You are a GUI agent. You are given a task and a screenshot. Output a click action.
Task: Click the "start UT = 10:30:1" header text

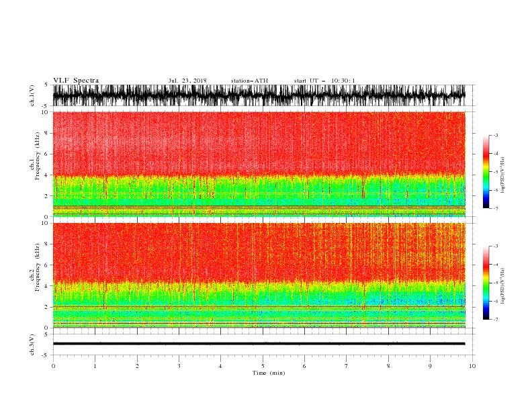324,81
